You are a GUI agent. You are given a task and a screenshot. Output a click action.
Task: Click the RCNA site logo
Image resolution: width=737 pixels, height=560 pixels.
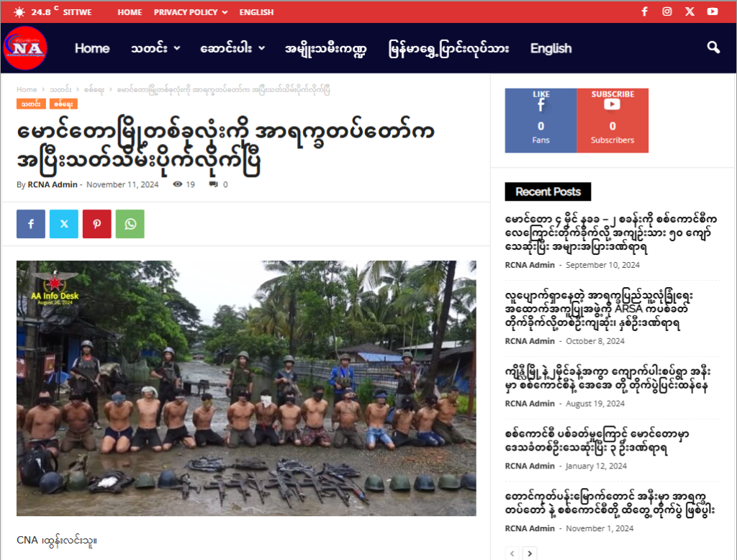point(25,48)
